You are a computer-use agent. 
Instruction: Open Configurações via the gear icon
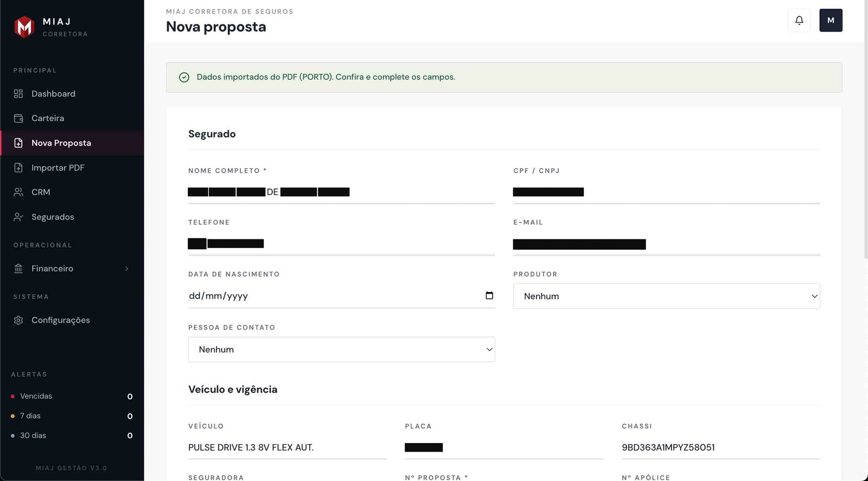[x=18, y=320]
